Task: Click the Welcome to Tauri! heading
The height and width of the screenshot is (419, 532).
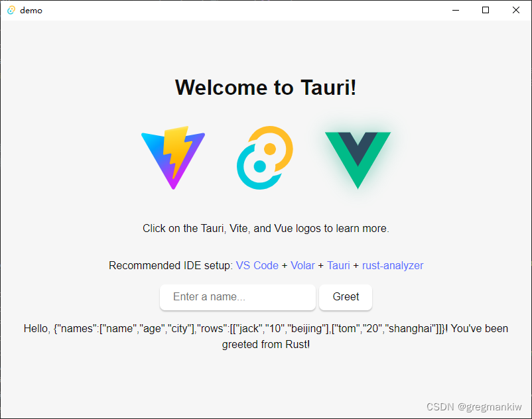Action: point(265,88)
